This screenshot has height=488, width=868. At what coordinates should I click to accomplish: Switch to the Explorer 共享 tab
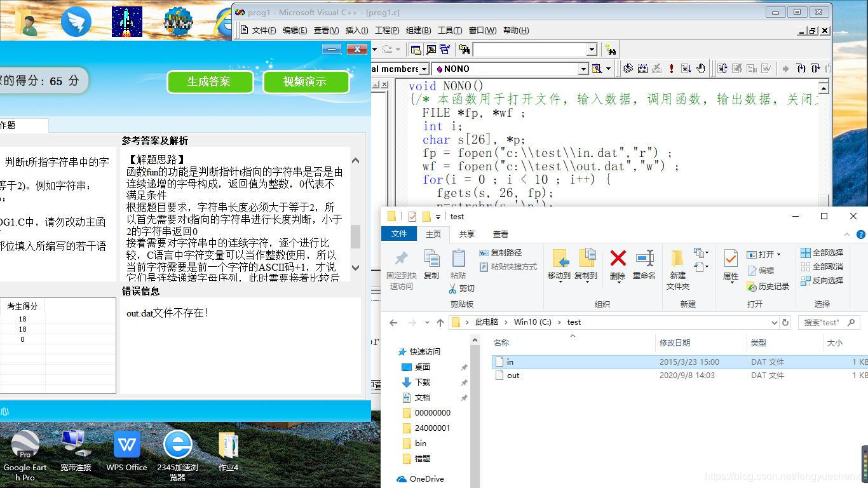tap(467, 234)
